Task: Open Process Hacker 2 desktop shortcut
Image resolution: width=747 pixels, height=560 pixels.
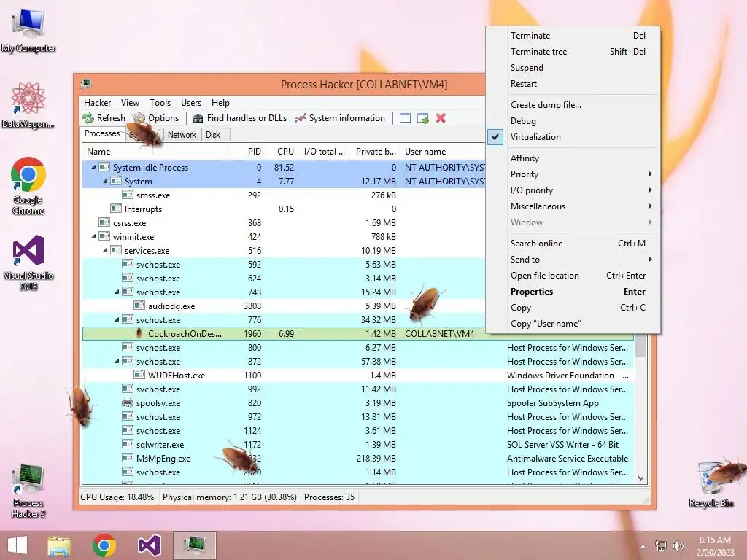Action: click(28, 491)
